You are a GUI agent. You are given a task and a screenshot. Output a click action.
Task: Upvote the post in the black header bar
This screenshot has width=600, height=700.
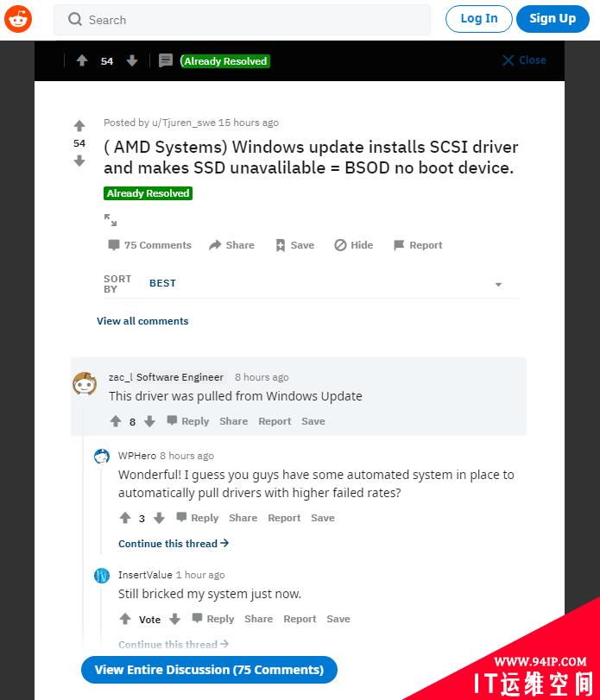click(82, 60)
